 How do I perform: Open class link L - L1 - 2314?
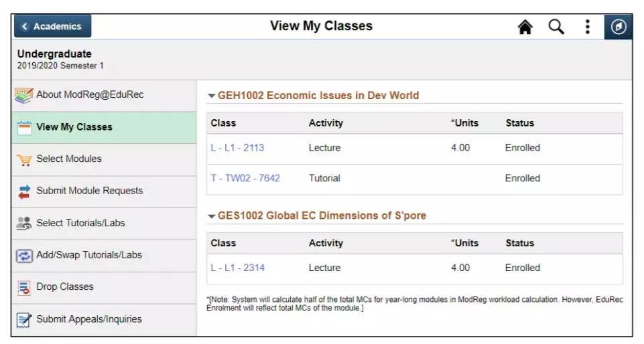237,268
